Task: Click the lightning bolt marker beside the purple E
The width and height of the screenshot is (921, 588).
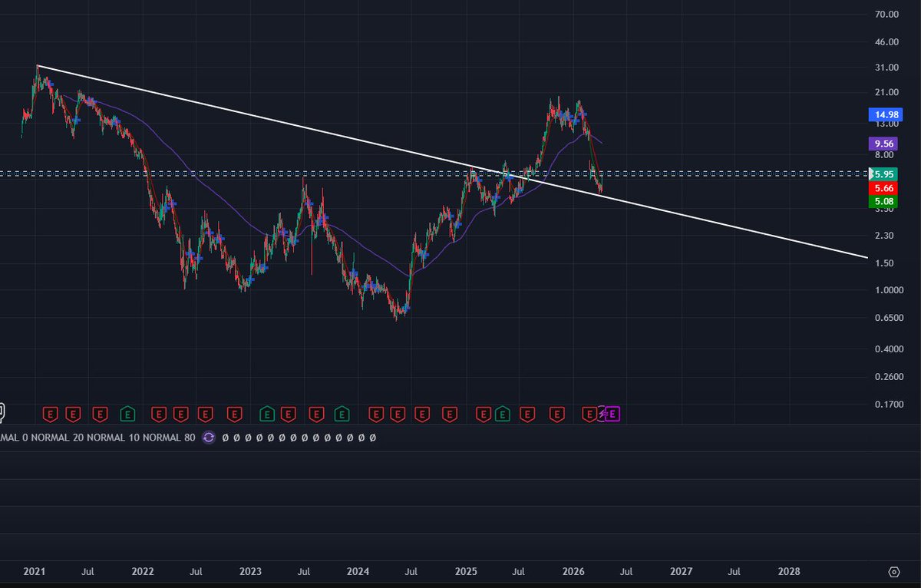Action: pos(602,415)
